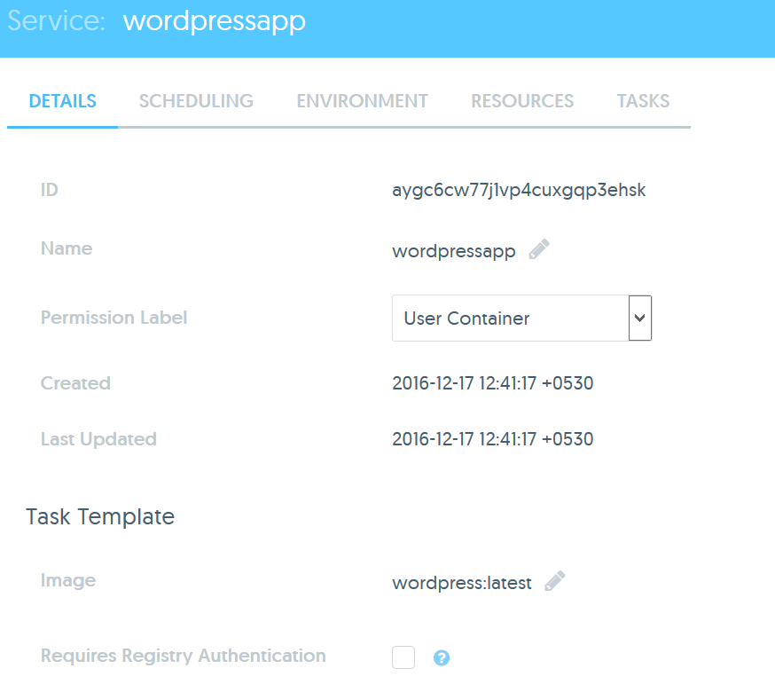Screen dimensions: 775x700
Task: Go to the Environment tab
Action: (x=362, y=101)
